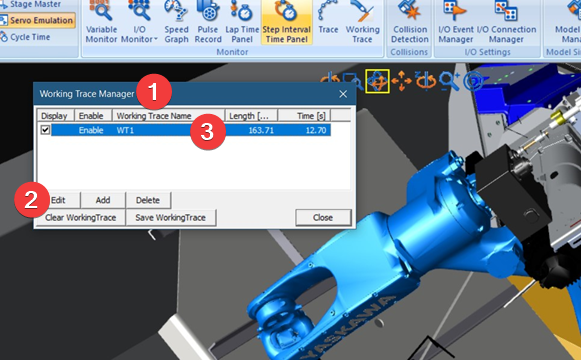
Task: Delete the selected working trace
Action: click(x=148, y=200)
